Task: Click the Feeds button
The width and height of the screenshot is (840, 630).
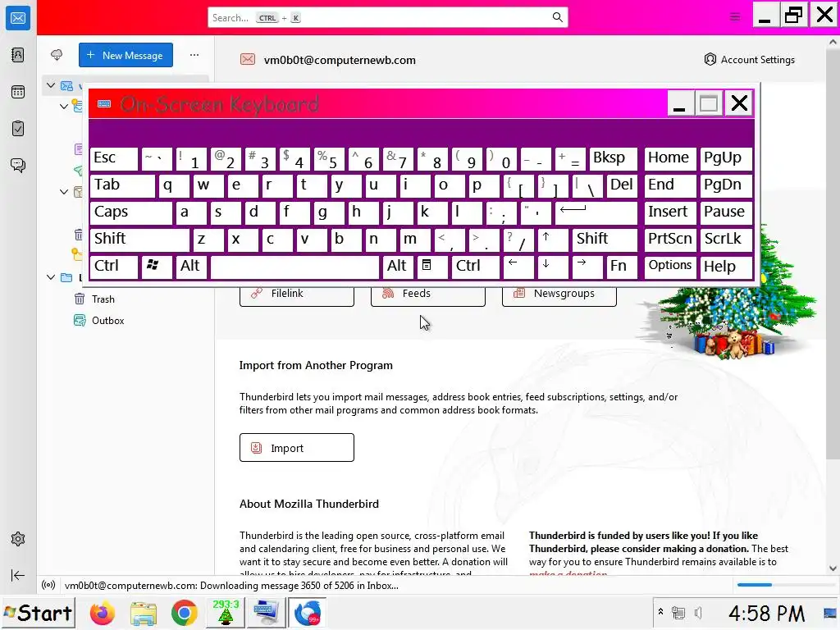Action: coord(428,294)
